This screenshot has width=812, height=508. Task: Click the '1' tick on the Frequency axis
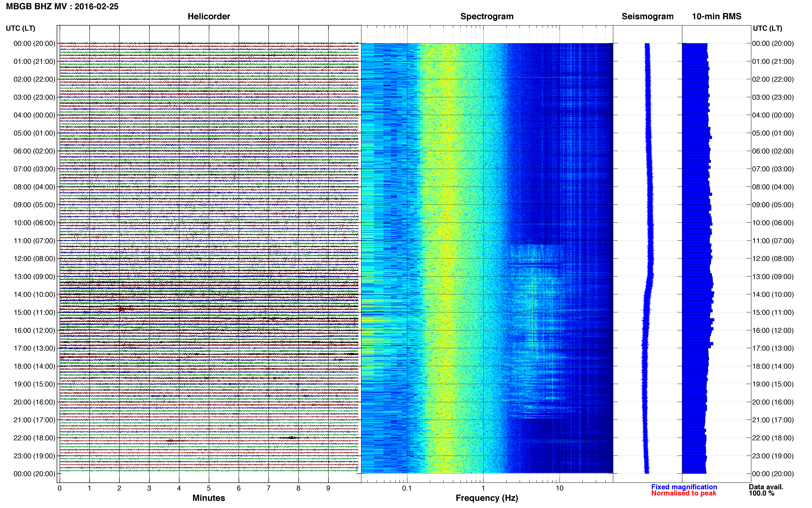pos(483,488)
